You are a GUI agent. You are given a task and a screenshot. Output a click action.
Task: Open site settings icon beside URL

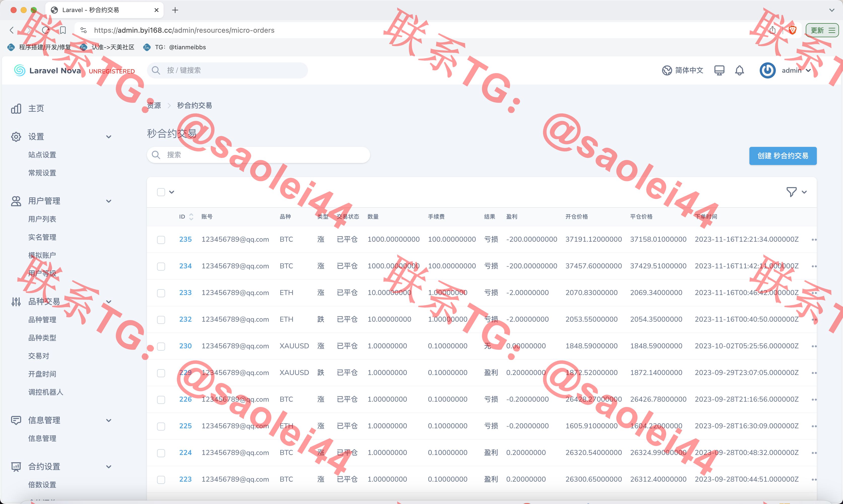point(84,30)
